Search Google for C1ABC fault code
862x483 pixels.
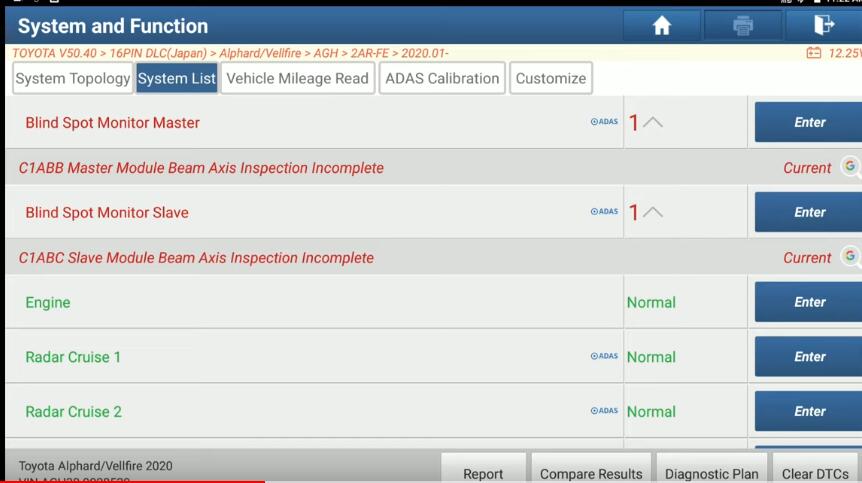click(x=850, y=257)
